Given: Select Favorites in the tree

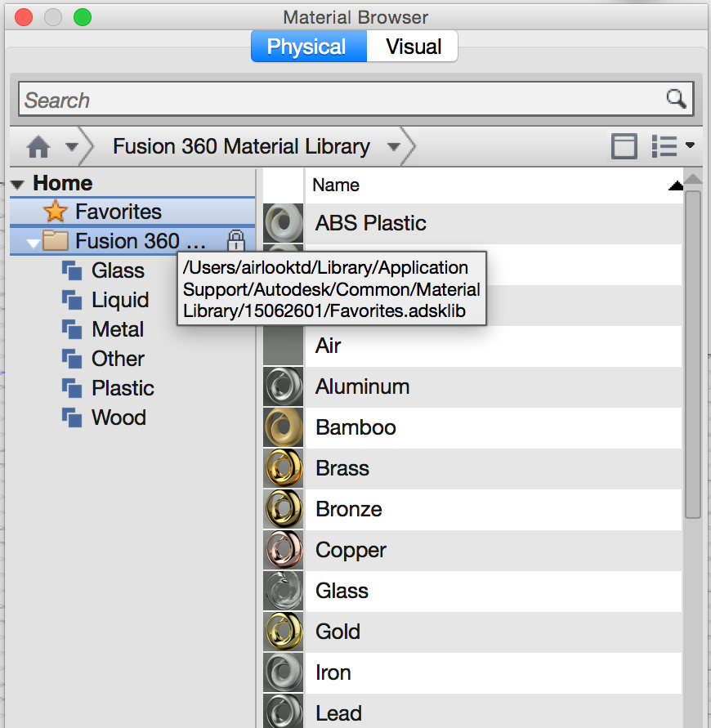Looking at the screenshot, I should 132,212.
